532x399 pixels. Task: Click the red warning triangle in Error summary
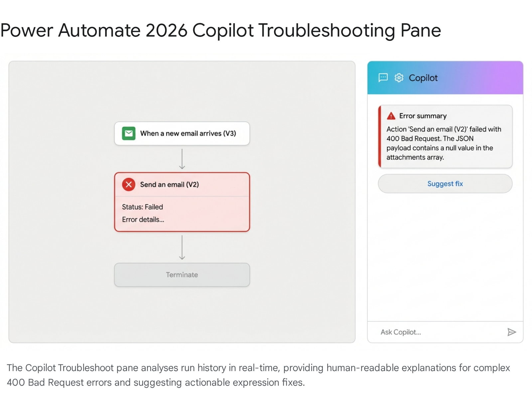[x=391, y=116]
